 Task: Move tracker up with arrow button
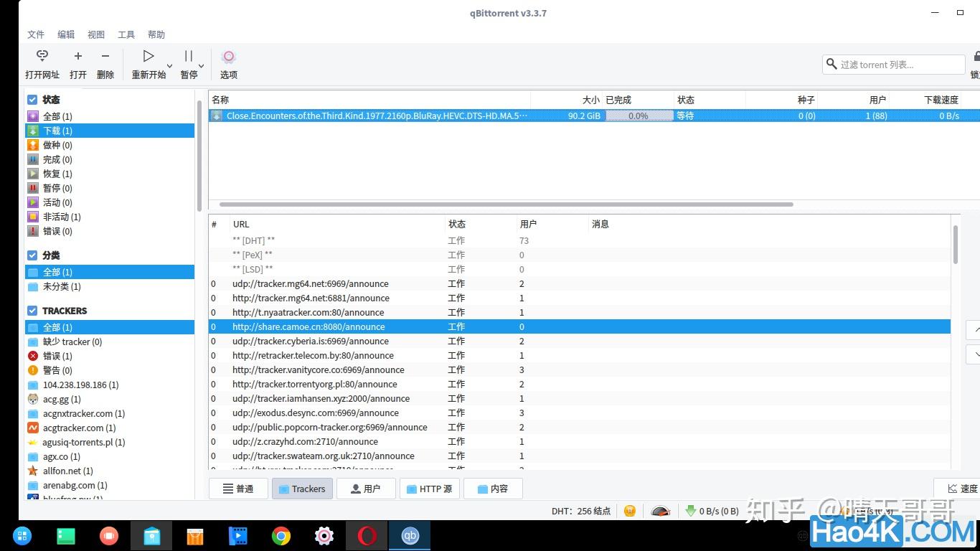974,329
